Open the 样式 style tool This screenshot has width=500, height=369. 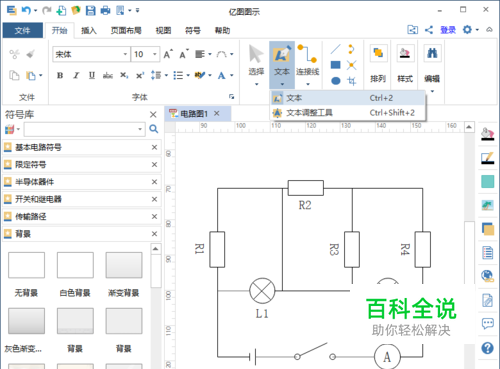point(405,64)
